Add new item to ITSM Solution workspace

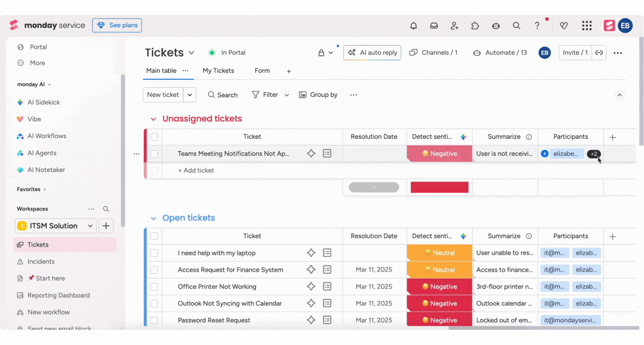pyautogui.click(x=106, y=226)
